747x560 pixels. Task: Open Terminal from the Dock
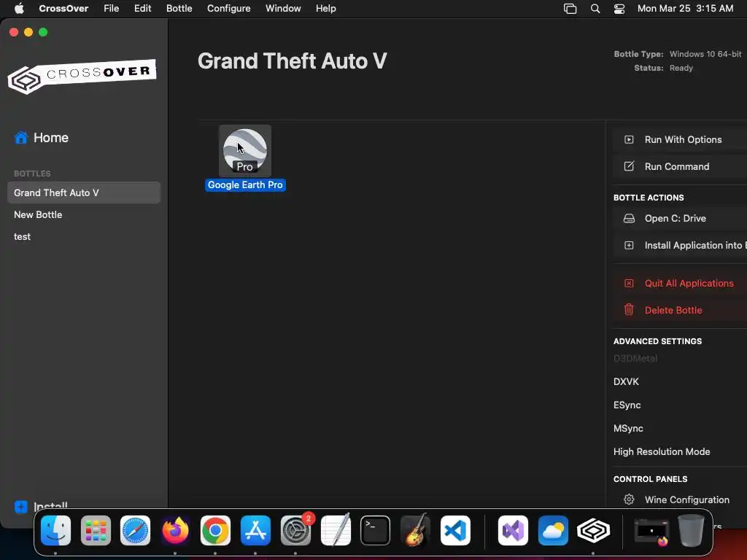click(x=376, y=531)
